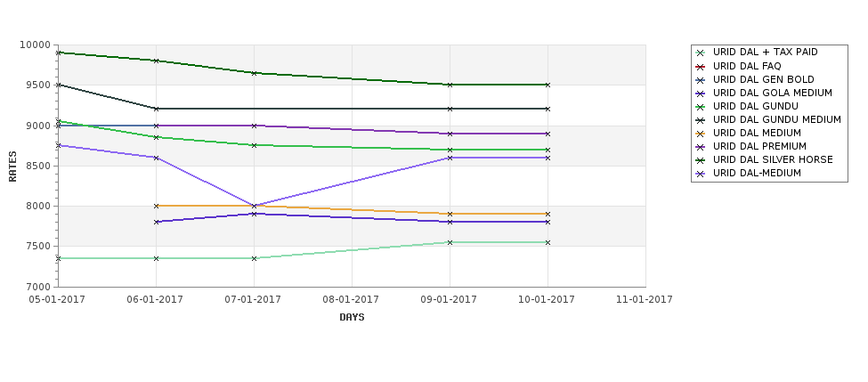The height and width of the screenshot is (382, 868).
Task: Click URID DAL FAQ legend marker
Action: click(701, 67)
